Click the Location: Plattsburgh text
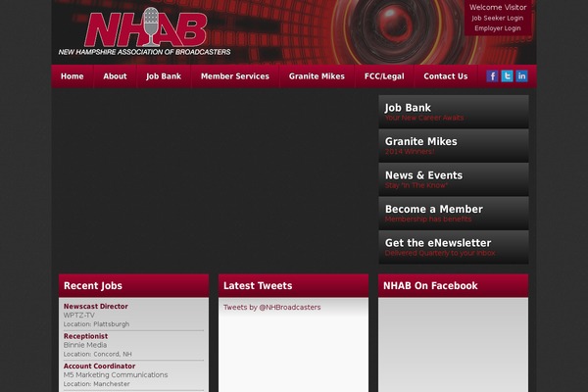 pos(96,324)
